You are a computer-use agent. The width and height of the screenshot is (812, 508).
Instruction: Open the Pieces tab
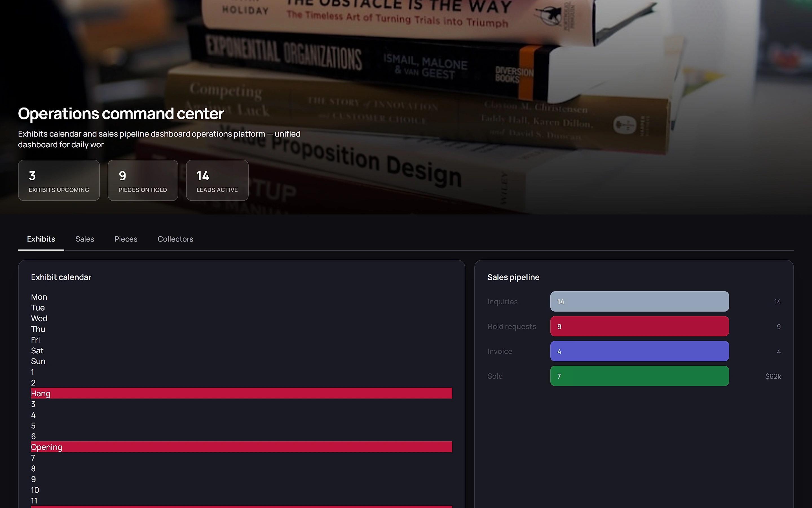[126, 239]
